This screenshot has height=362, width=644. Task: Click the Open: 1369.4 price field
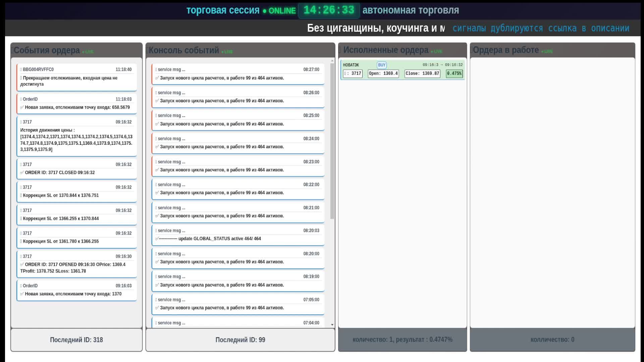click(383, 73)
